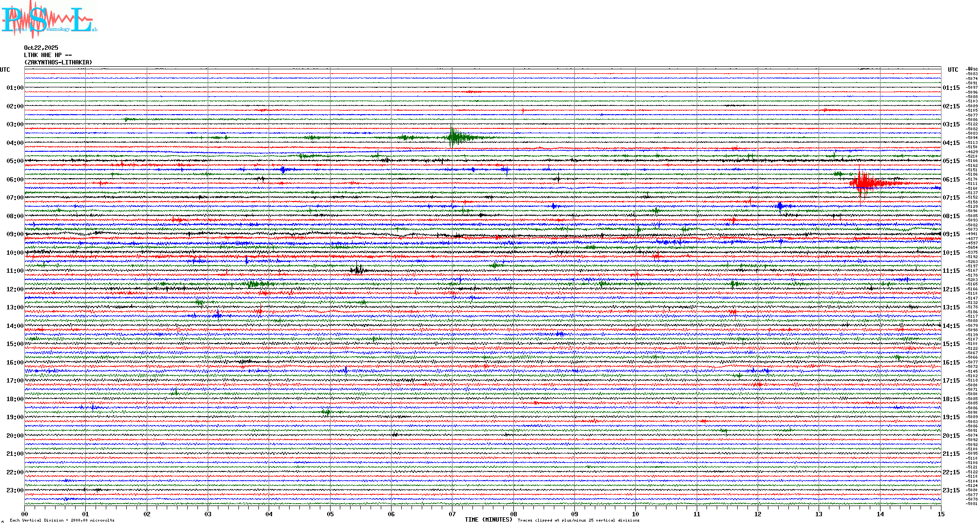Click the 21:15 label on right side
Image resolution: width=980 pixels, height=527 pixels.
click(x=951, y=454)
